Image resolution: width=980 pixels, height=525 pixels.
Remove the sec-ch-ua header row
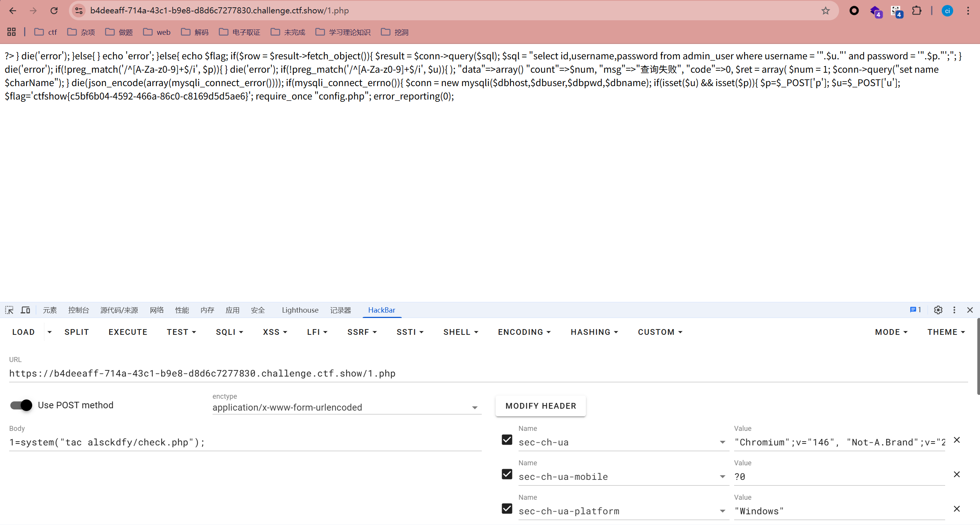957,440
